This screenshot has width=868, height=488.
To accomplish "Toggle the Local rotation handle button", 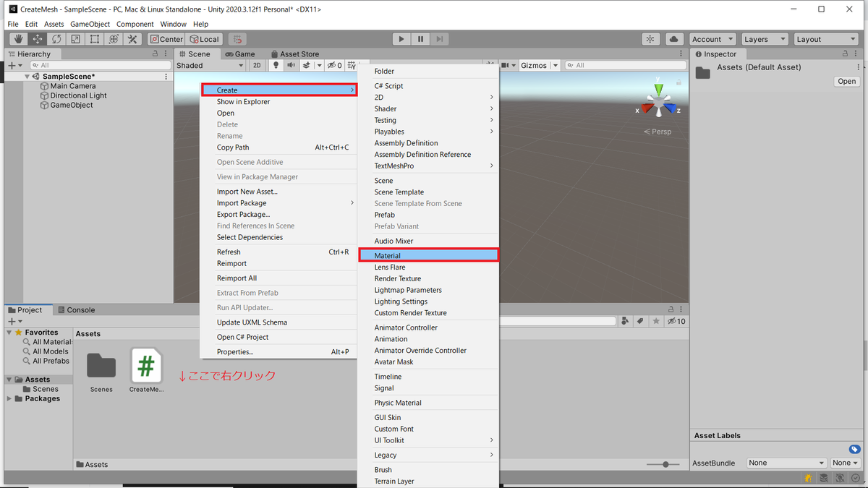I will click(x=204, y=39).
